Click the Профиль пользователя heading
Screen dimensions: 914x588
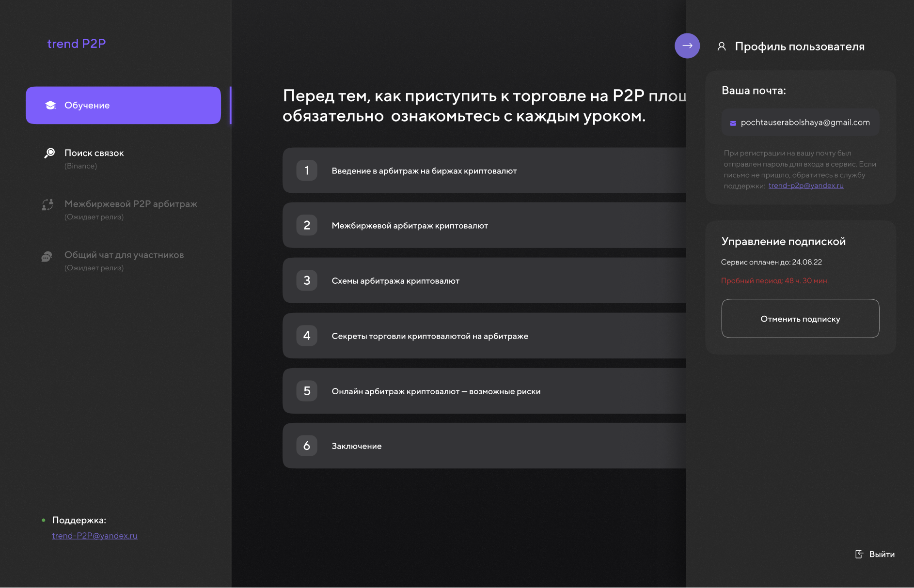pyautogui.click(x=800, y=46)
